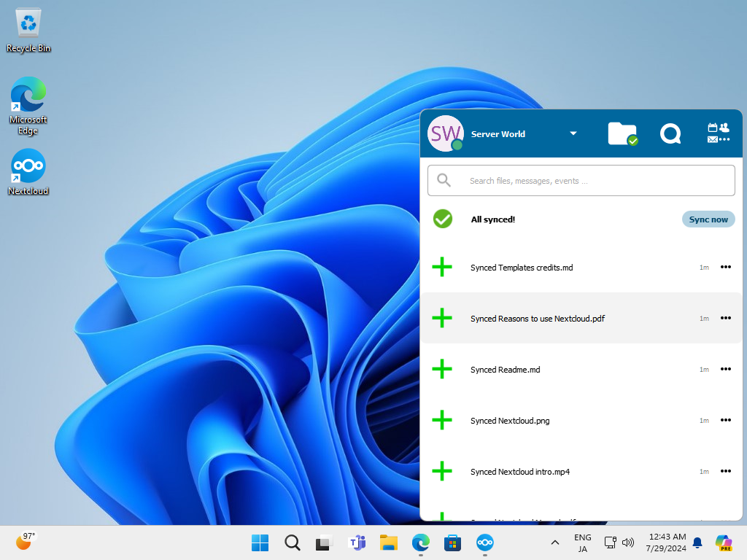Open Microsoft Edge from the taskbar
Screen dimensions: 747x560
click(x=421, y=542)
